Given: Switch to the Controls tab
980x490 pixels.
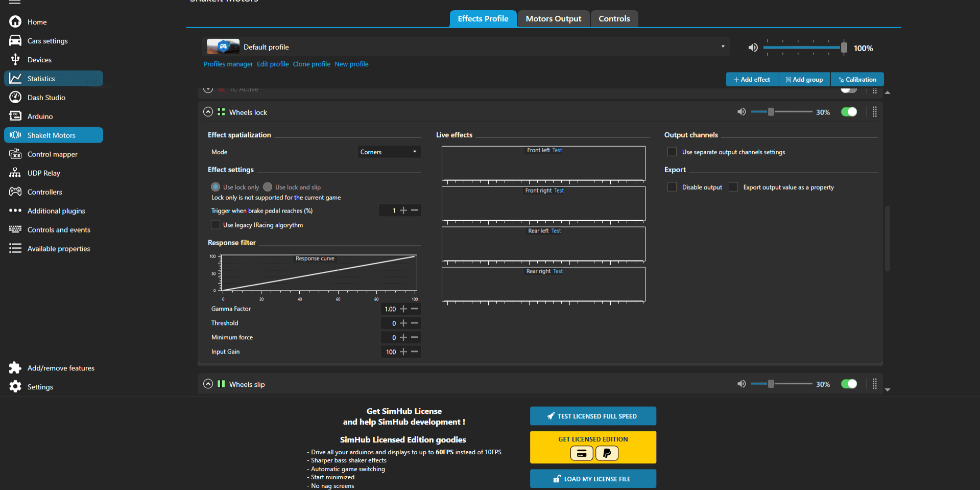Looking at the screenshot, I should 614,18.
